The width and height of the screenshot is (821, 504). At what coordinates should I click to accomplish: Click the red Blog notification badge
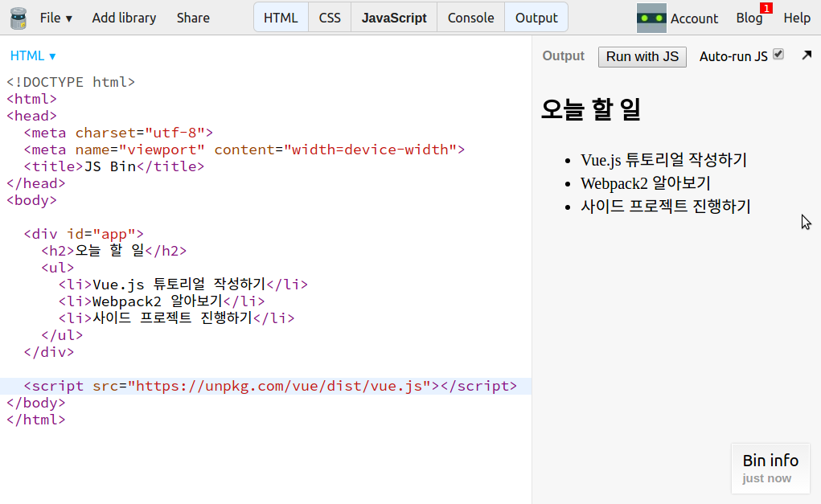pos(766,8)
